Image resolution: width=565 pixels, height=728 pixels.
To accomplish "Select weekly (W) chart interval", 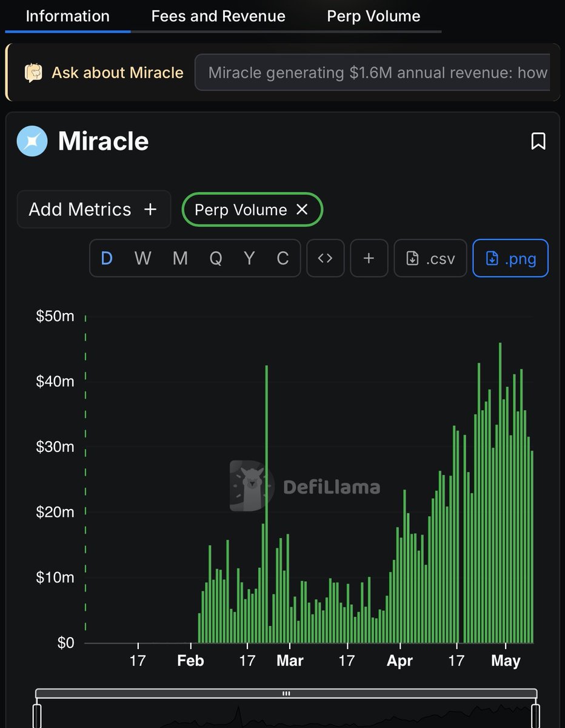I will click(x=142, y=258).
